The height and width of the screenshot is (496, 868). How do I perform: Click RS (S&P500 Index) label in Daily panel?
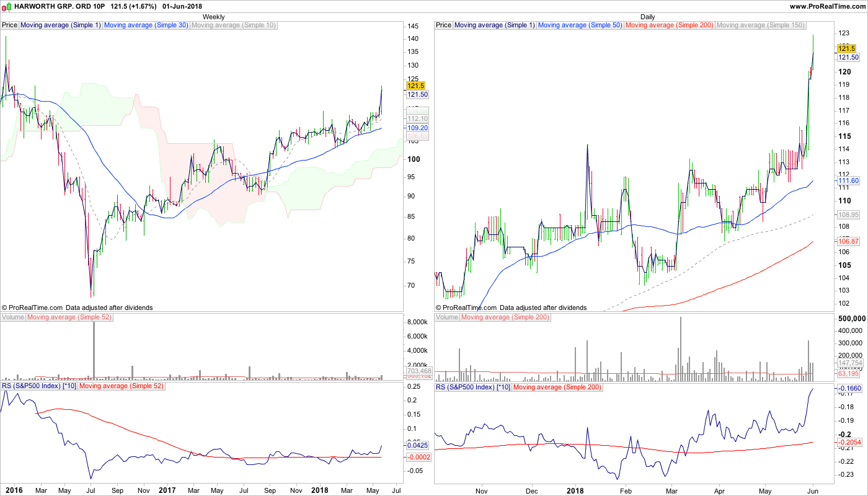pos(473,387)
